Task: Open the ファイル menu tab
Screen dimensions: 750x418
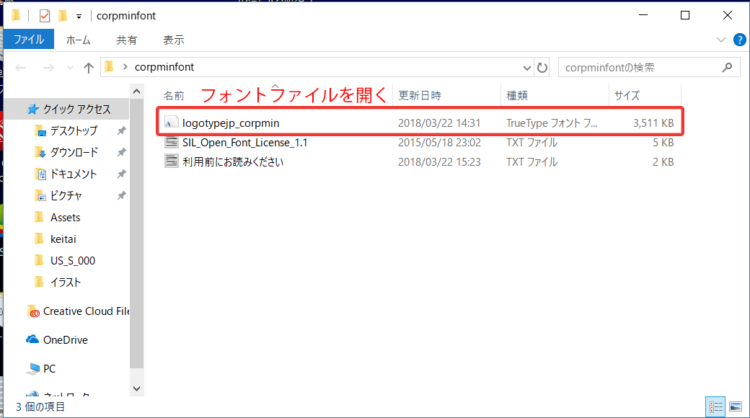Action: [28, 40]
